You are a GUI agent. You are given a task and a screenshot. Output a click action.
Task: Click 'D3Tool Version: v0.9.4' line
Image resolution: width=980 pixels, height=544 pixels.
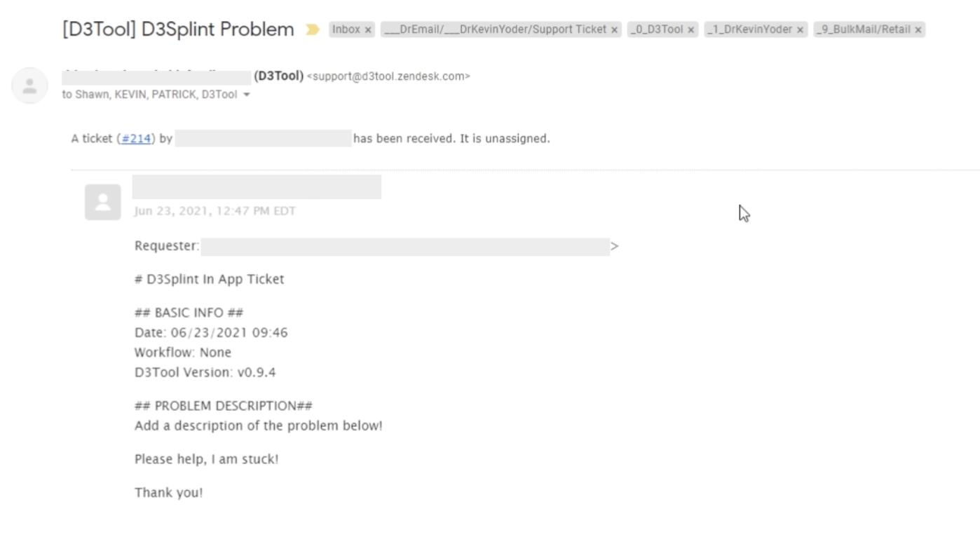[205, 372]
